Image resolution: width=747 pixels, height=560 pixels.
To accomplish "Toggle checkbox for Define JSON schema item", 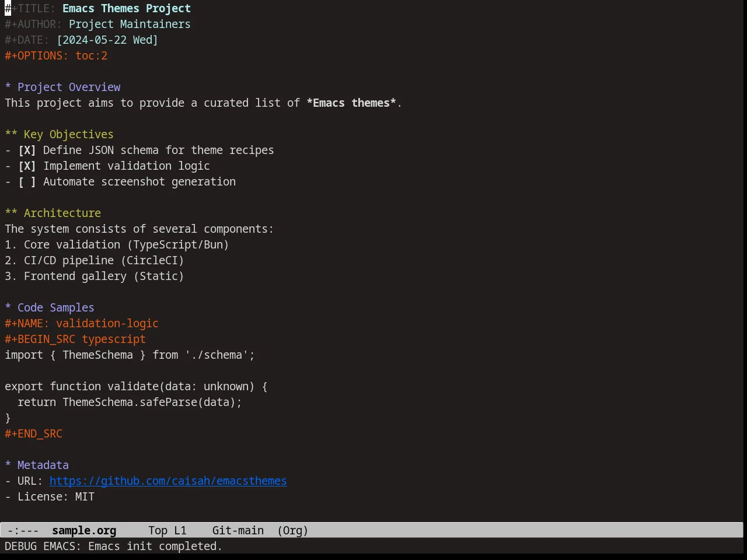I will (27, 150).
